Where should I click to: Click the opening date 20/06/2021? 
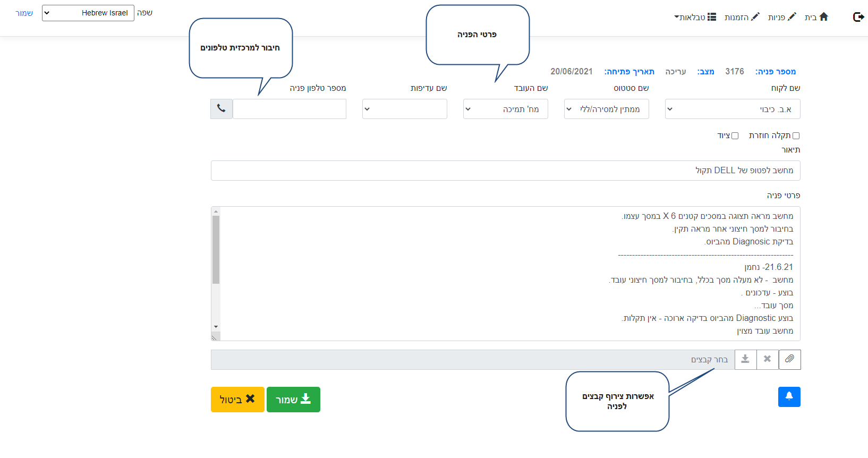572,72
